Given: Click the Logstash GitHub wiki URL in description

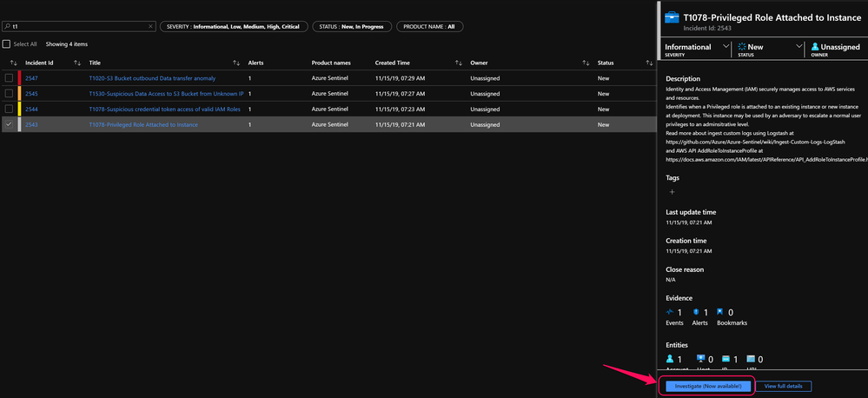Looking at the screenshot, I should pos(755,143).
